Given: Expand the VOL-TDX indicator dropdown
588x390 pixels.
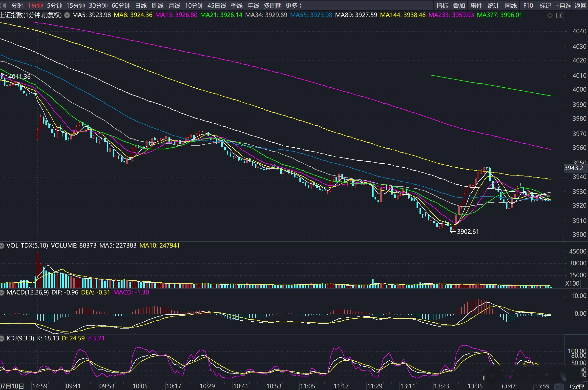Looking at the screenshot, I should (2, 246).
